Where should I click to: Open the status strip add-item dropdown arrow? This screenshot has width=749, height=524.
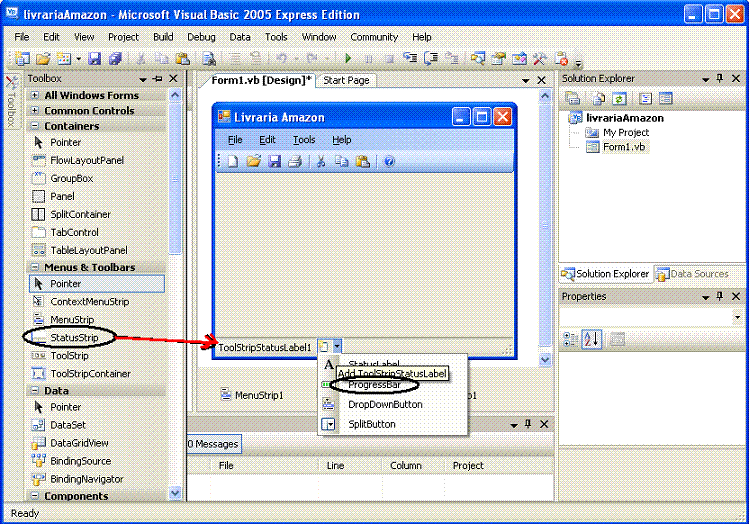point(337,346)
